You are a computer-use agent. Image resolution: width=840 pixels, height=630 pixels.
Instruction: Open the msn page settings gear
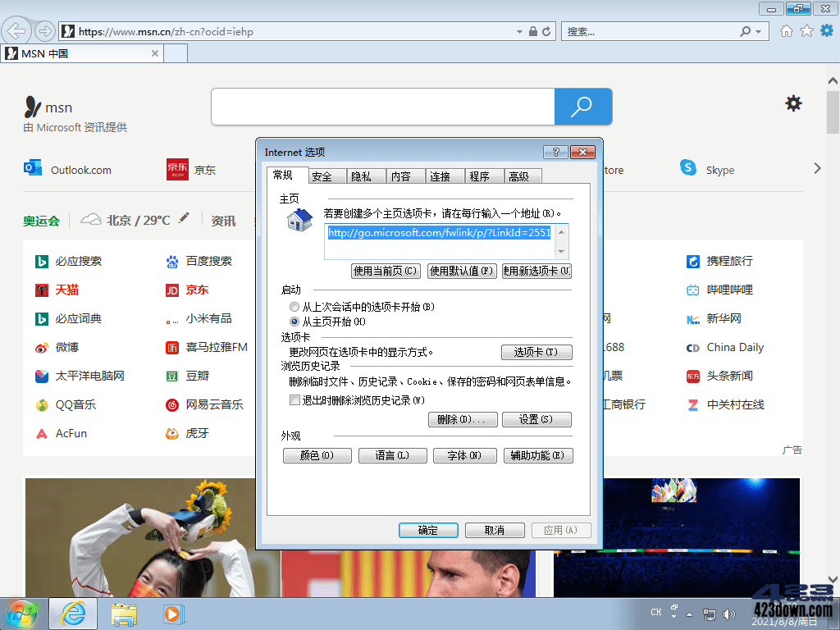point(792,103)
